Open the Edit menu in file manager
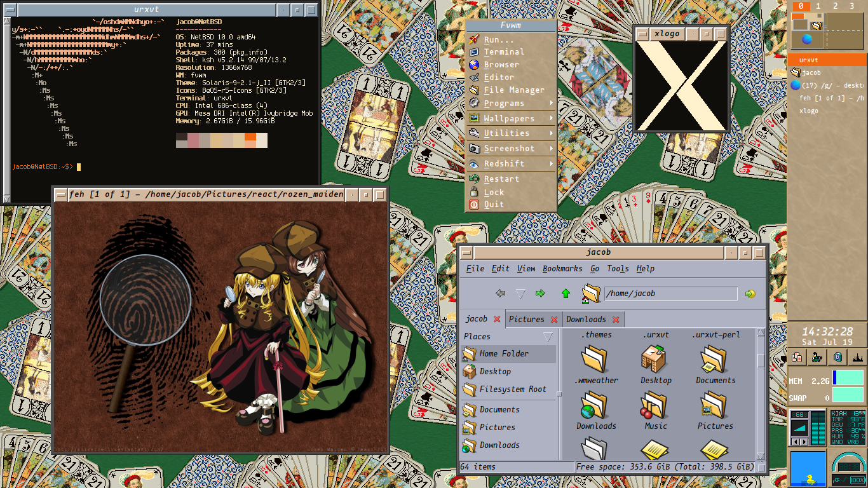This screenshot has height=488, width=868. pyautogui.click(x=501, y=269)
